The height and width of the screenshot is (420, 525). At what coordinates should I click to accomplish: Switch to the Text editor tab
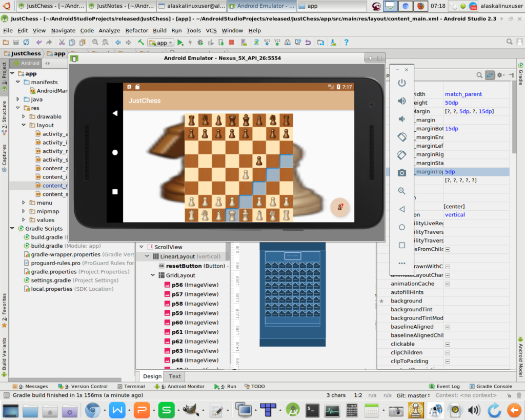coord(175,376)
